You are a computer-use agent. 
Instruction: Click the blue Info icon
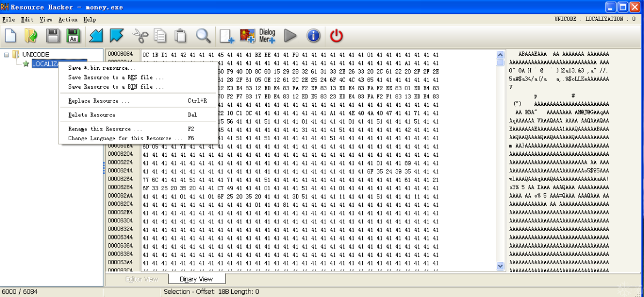(x=313, y=36)
